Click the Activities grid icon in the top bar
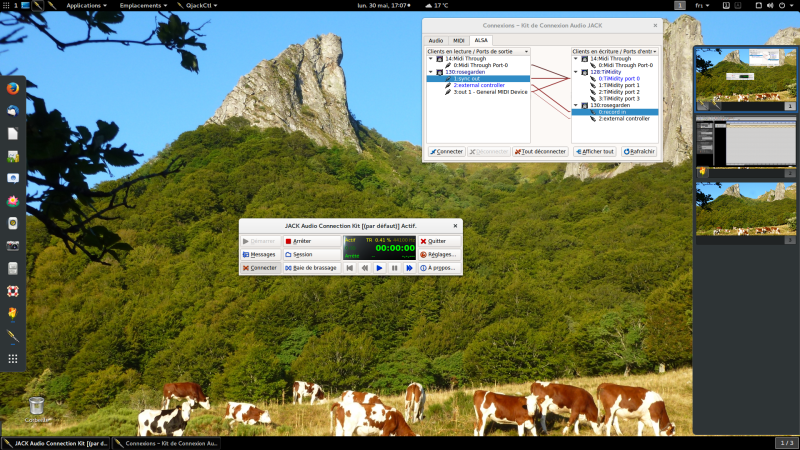800x450 pixels. point(6,5)
